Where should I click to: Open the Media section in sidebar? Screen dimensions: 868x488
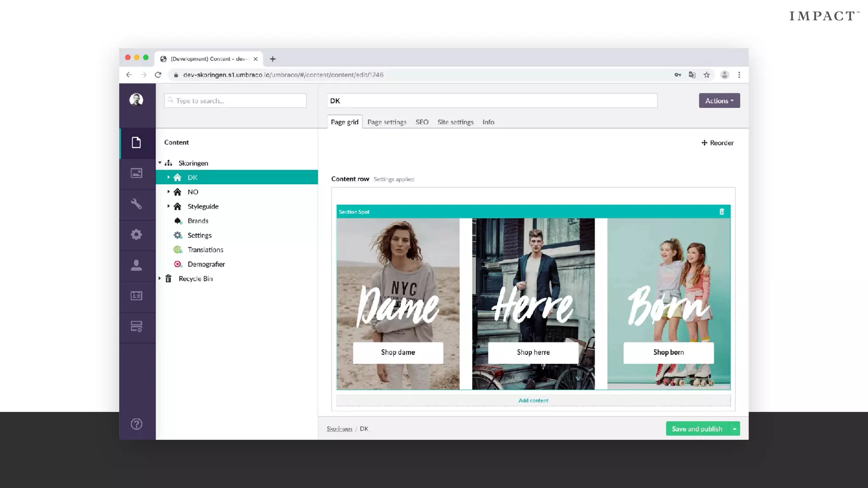tap(136, 173)
